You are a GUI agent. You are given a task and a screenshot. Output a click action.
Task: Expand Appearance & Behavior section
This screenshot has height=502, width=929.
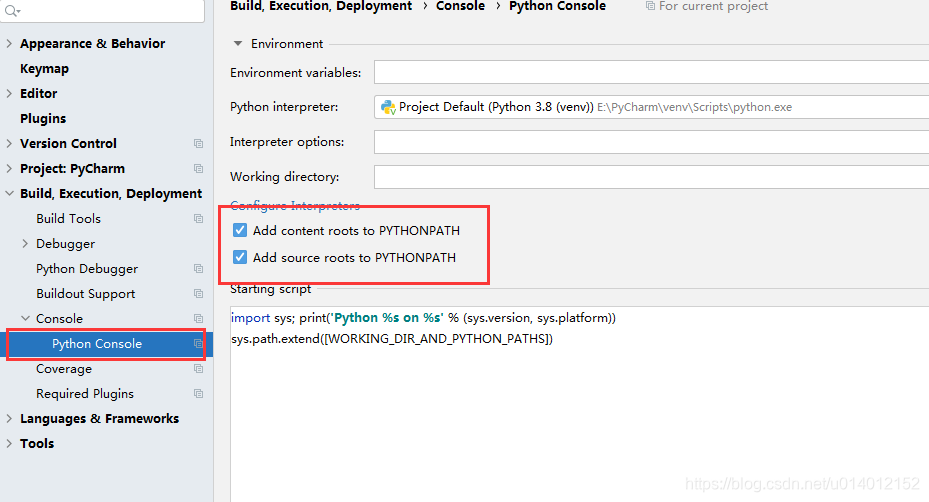[9, 43]
